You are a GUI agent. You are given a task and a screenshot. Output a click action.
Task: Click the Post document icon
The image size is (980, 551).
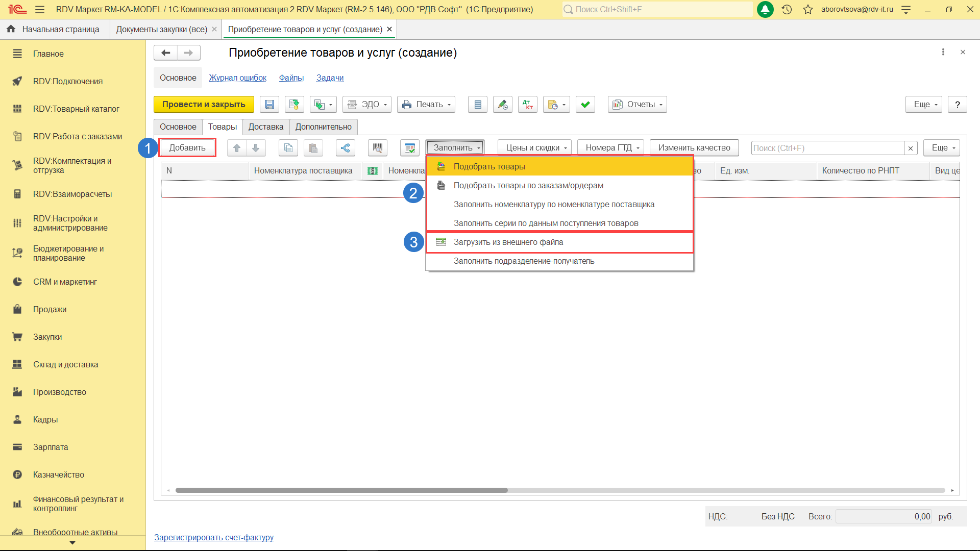[294, 105]
